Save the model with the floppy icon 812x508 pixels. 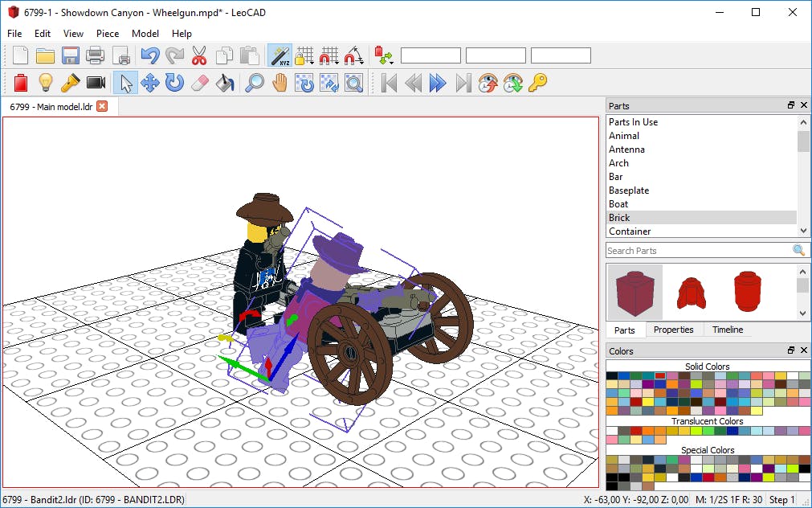[70, 55]
